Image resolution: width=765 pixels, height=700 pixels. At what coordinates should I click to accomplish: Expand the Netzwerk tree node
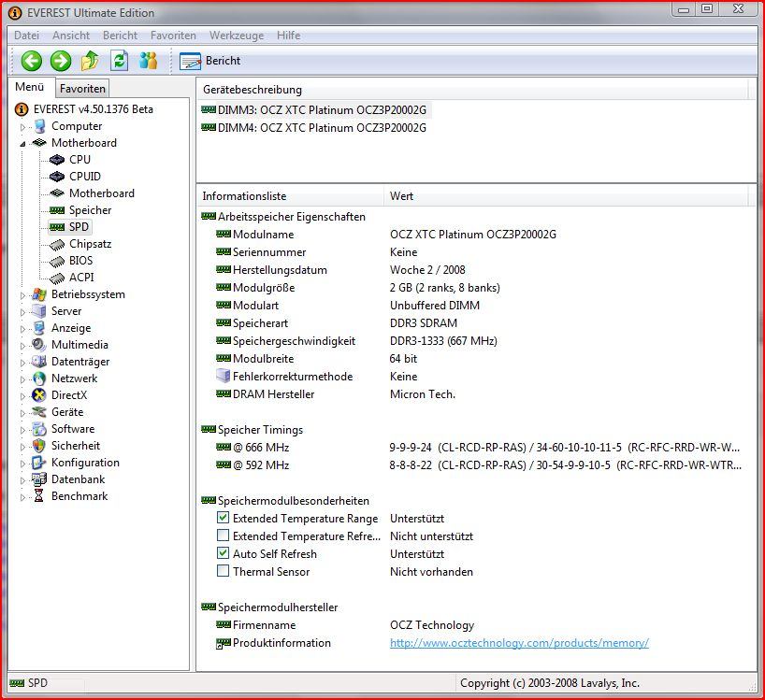22,379
